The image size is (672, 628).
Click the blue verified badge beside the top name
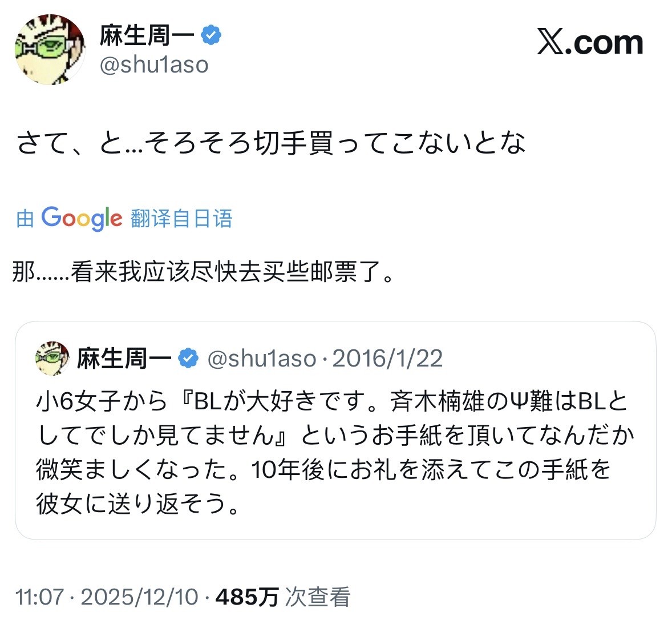(x=211, y=36)
